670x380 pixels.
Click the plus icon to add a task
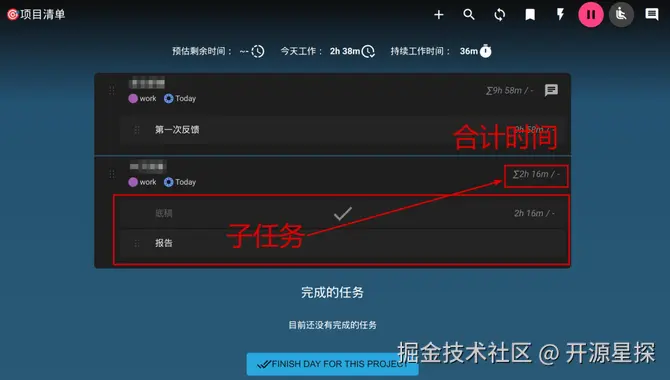[438, 15]
